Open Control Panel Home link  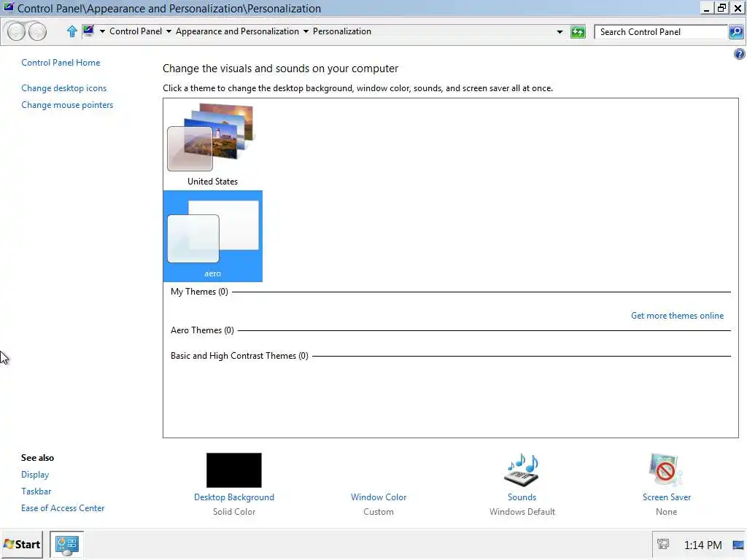(x=61, y=63)
